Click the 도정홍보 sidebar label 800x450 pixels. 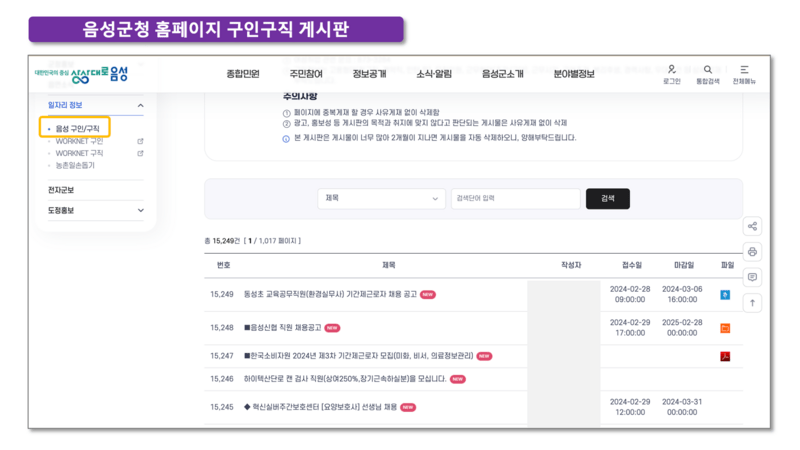61,210
